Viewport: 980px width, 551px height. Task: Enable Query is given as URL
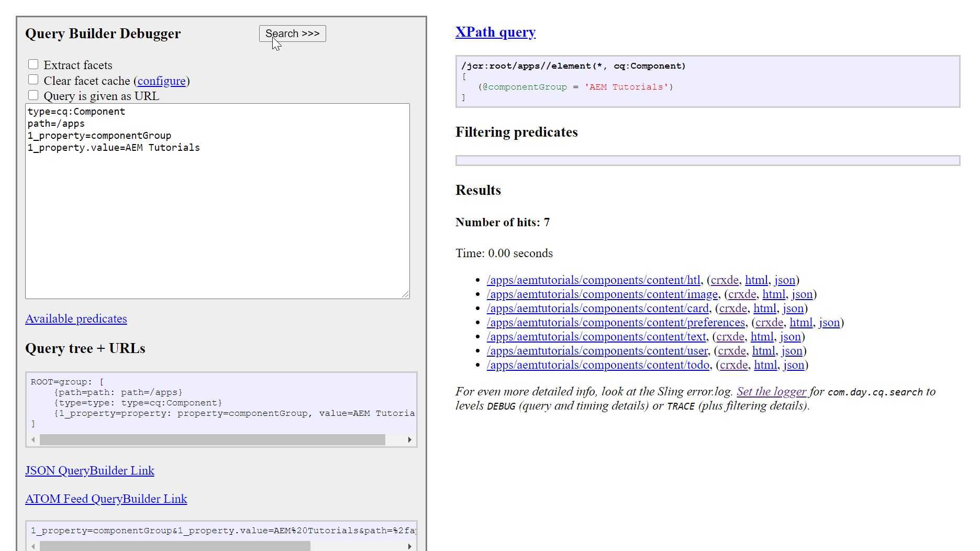tap(34, 95)
